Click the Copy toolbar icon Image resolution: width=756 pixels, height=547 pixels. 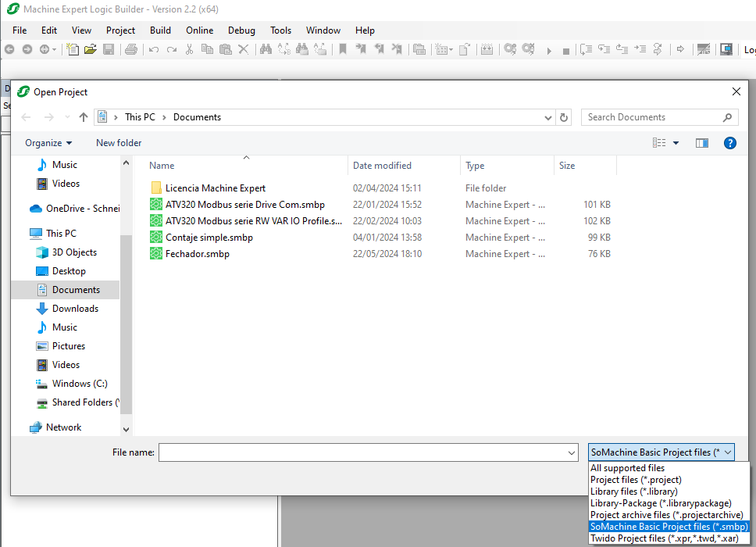[207, 49]
